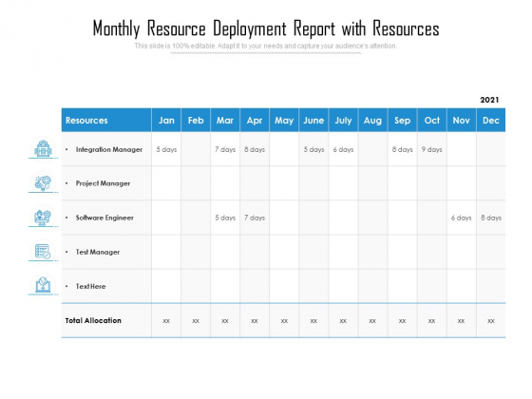This screenshot has height=399, width=532.
Task: Click the Text Here label
Action: pos(90,286)
